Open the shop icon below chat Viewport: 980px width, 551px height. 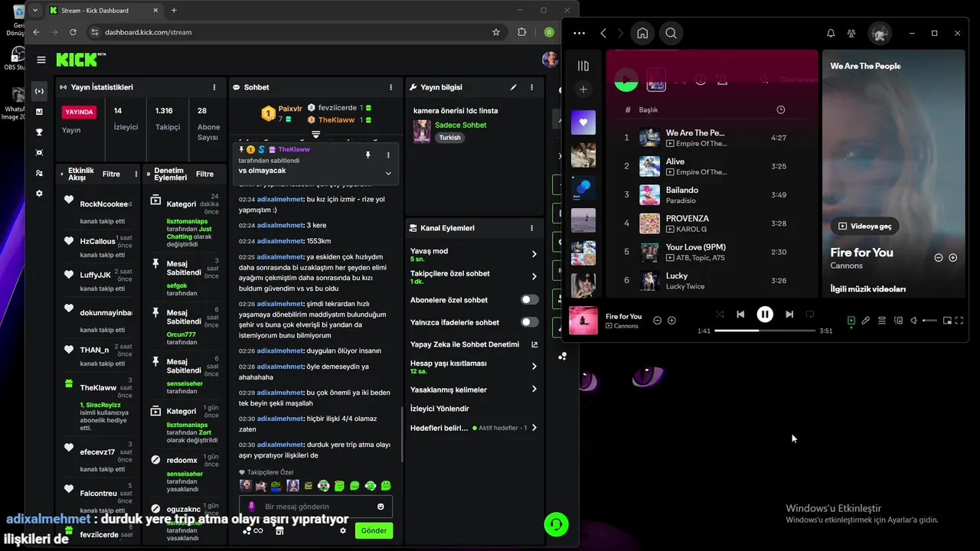(280, 530)
